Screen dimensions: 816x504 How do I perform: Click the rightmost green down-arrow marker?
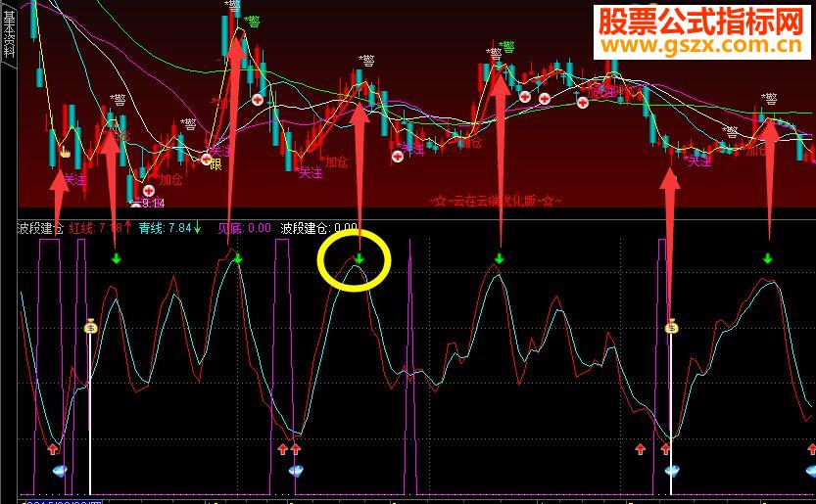pos(768,258)
